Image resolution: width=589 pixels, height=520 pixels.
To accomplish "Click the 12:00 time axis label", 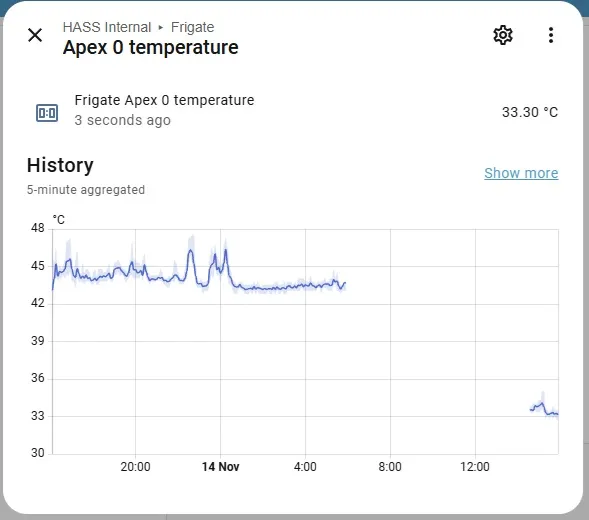I will click(x=475, y=467).
